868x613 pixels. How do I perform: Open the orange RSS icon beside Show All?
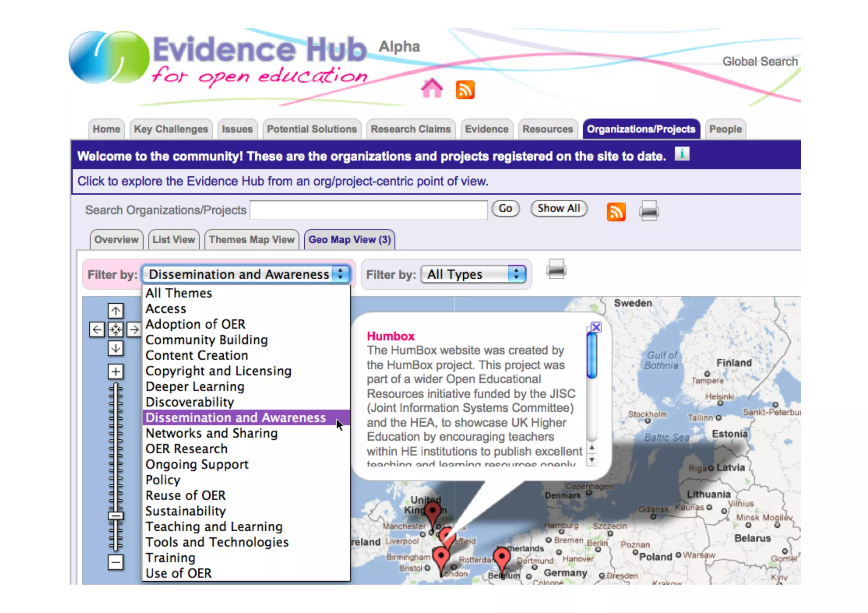[616, 211]
